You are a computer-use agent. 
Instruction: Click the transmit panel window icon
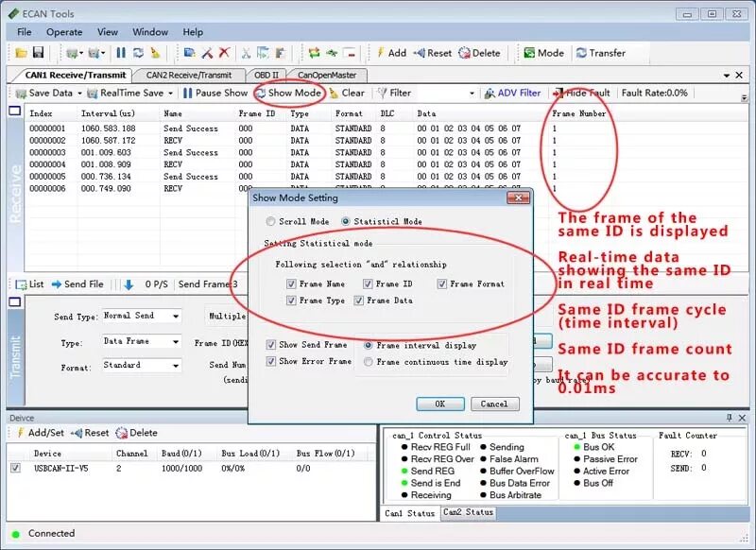15,301
